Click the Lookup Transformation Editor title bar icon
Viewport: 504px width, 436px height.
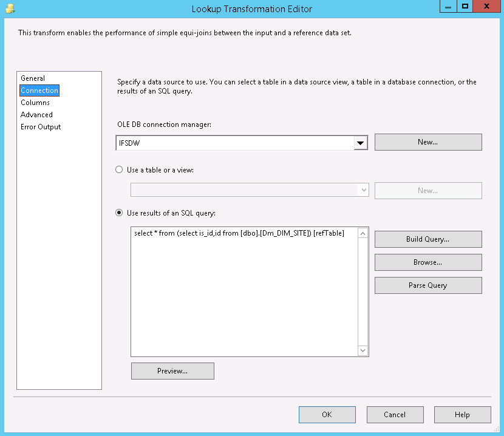point(9,9)
